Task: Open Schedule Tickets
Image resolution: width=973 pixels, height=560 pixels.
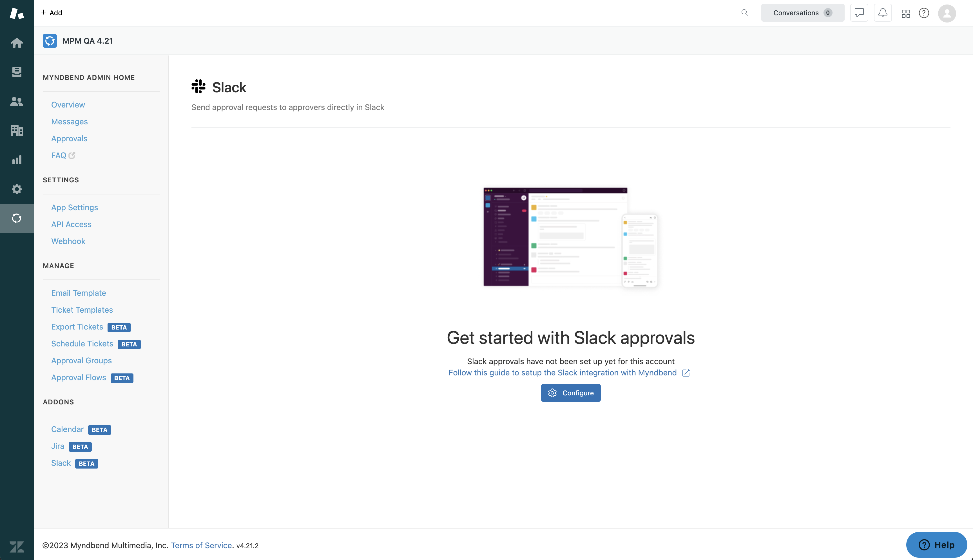Action: click(x=82, y=344)
